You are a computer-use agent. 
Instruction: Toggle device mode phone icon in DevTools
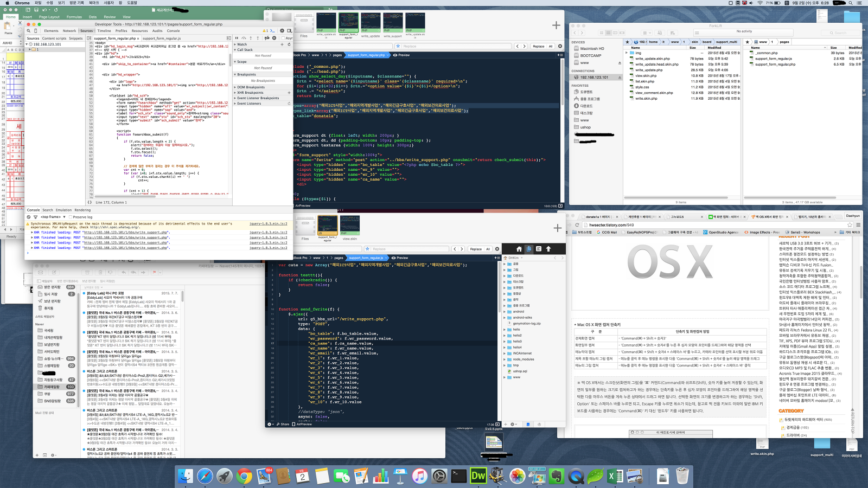click(35, 31)
